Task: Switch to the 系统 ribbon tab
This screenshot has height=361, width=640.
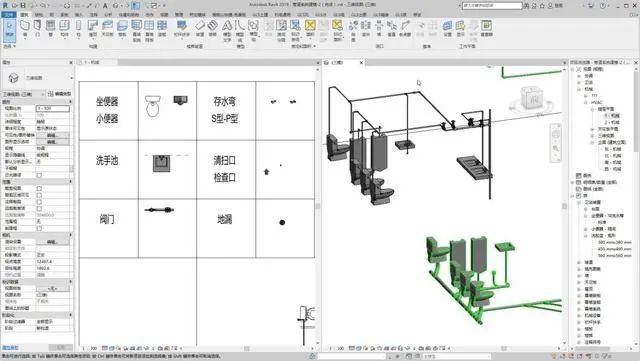Action: point(65,14)
